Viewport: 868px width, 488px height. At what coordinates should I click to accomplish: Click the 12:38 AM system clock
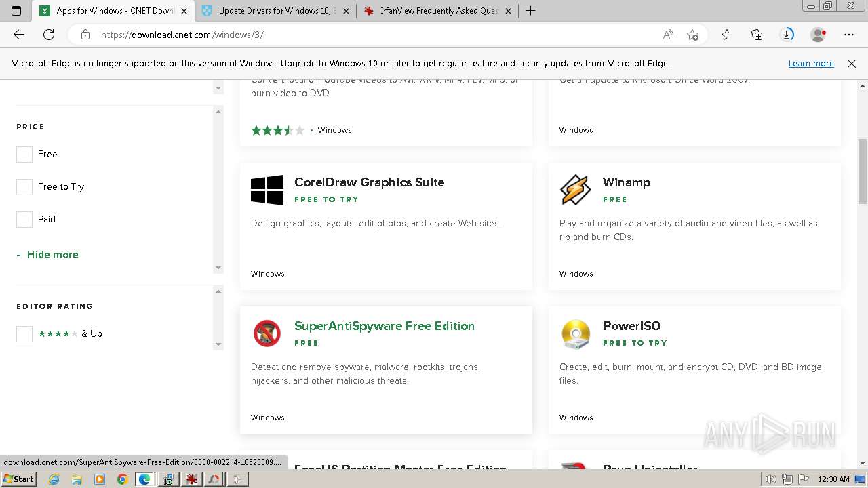[833, 479]
